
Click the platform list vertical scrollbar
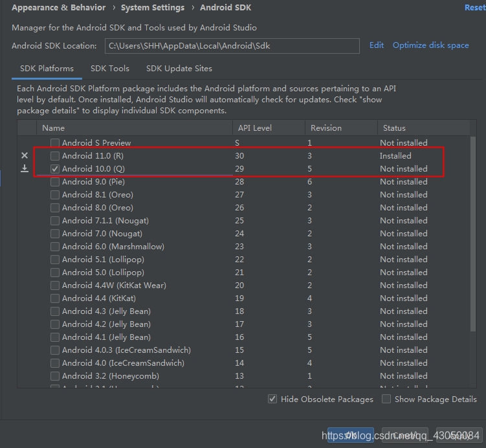coord(473,234)
